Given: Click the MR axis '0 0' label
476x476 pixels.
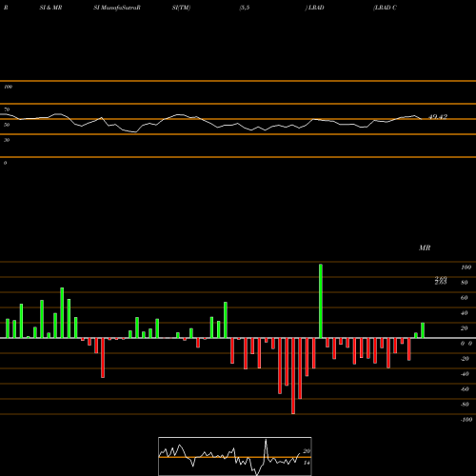Looking at the screenshot, I should pyautogui.click(x=466, y=344).
